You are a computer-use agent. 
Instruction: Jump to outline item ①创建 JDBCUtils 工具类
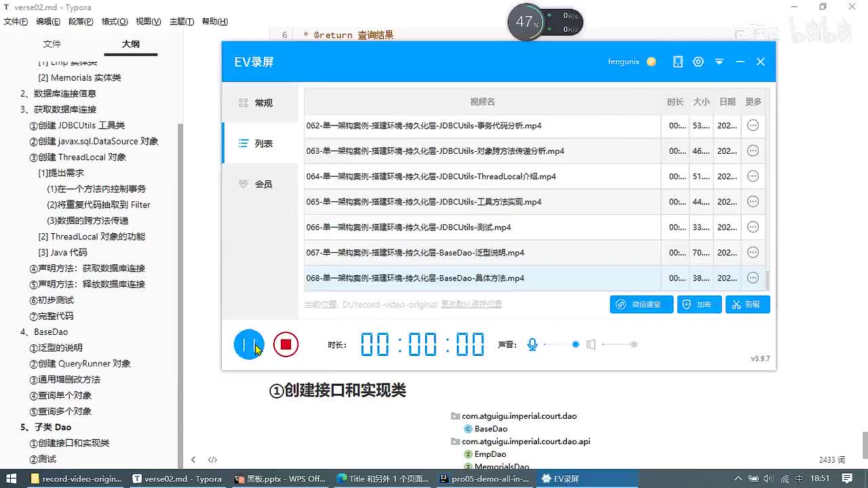(x=77, y=125)
